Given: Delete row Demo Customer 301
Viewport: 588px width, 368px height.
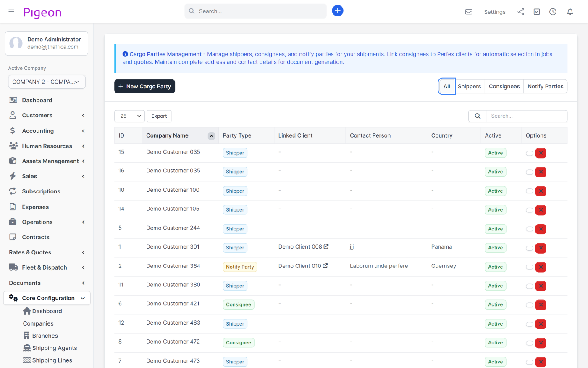Looking at the screenshot, I should [541, 248].
